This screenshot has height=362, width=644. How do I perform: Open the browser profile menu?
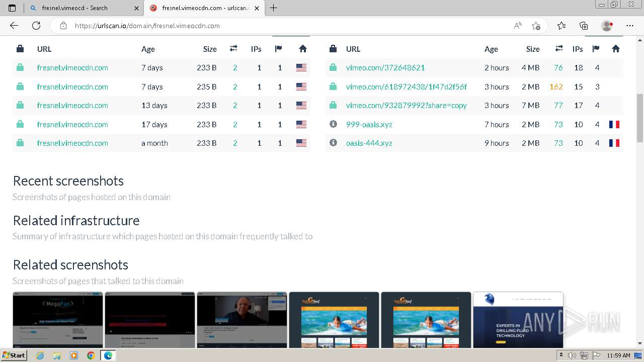point(607,26)
